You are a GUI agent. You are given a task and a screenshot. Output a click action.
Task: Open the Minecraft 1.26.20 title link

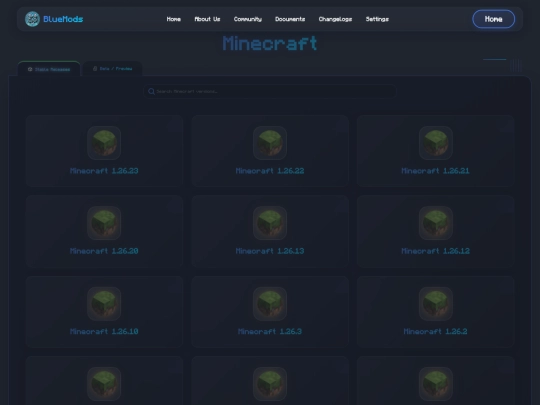pyautogui.click(x=104, y=251)
